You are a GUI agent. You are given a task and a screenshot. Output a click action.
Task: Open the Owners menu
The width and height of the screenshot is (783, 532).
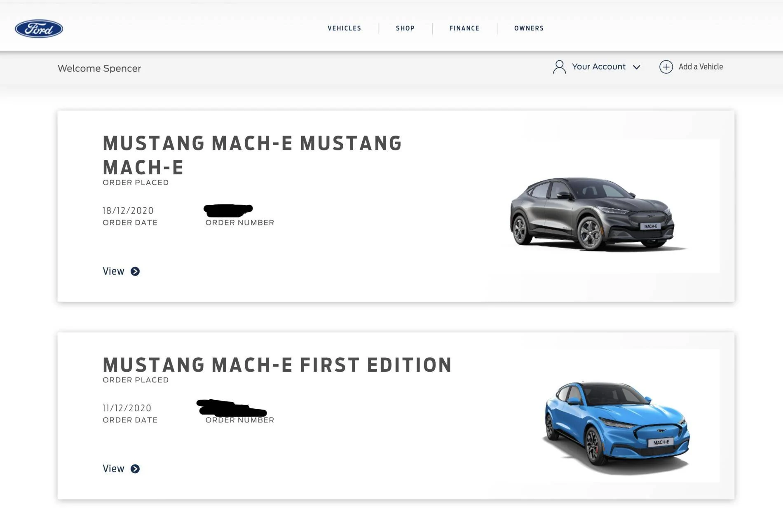pyautogui.click(x=529, y=28)
